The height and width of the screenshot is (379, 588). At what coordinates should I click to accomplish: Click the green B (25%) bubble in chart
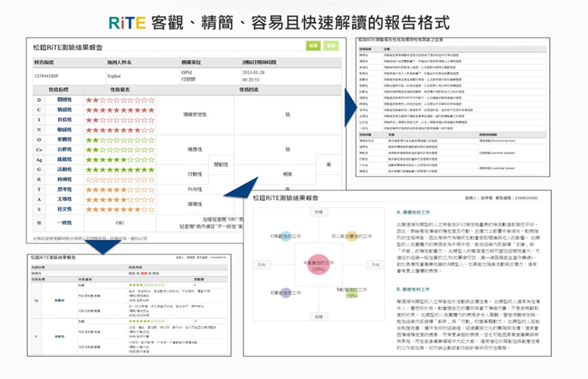(351, 293)
